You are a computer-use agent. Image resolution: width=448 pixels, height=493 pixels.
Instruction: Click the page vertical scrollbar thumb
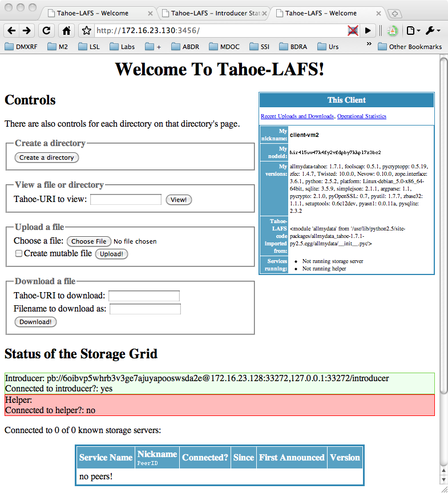[443, 226]
